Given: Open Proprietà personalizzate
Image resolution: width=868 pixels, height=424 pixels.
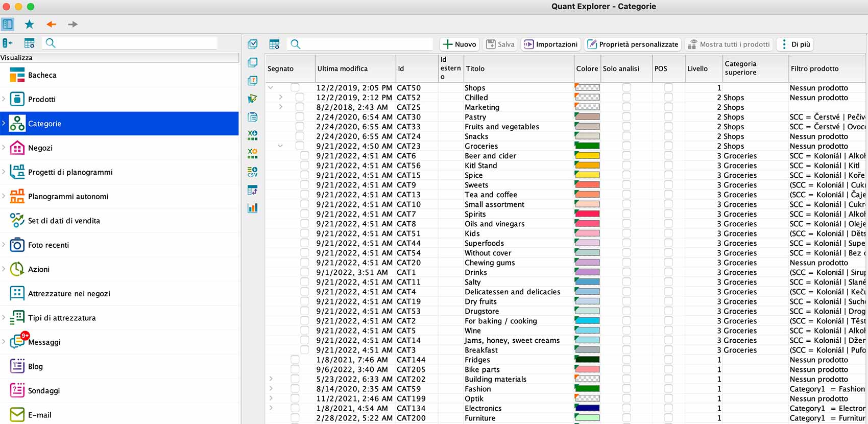Looking at the screenshot, I should (x=633, y=44).
